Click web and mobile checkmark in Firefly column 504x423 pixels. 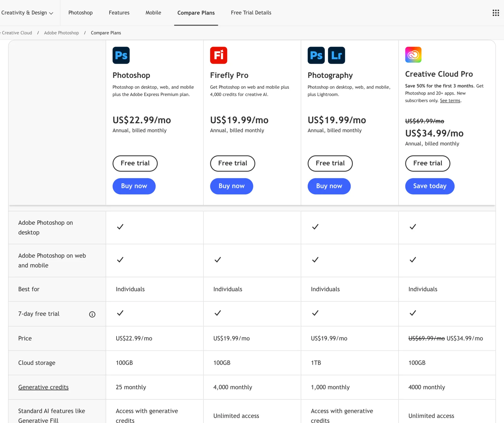pos(218,260)
